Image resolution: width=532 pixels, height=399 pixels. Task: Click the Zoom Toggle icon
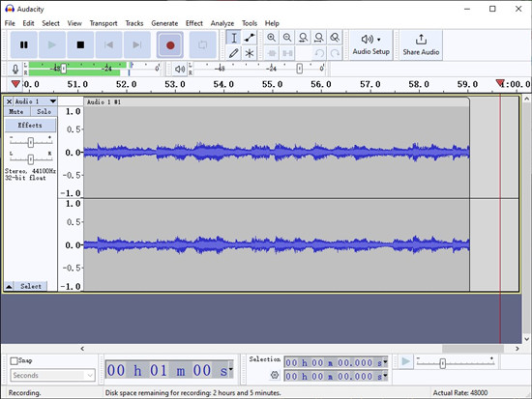click(335, 38)
